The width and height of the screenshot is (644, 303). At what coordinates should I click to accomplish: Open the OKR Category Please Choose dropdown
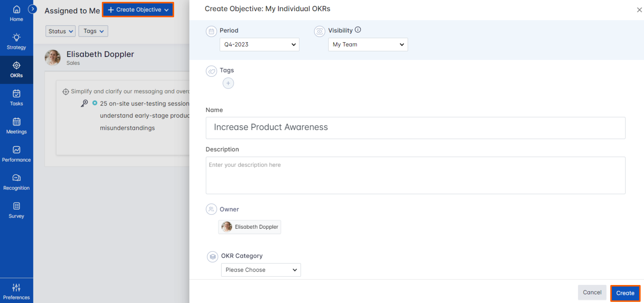click(261, 270)
